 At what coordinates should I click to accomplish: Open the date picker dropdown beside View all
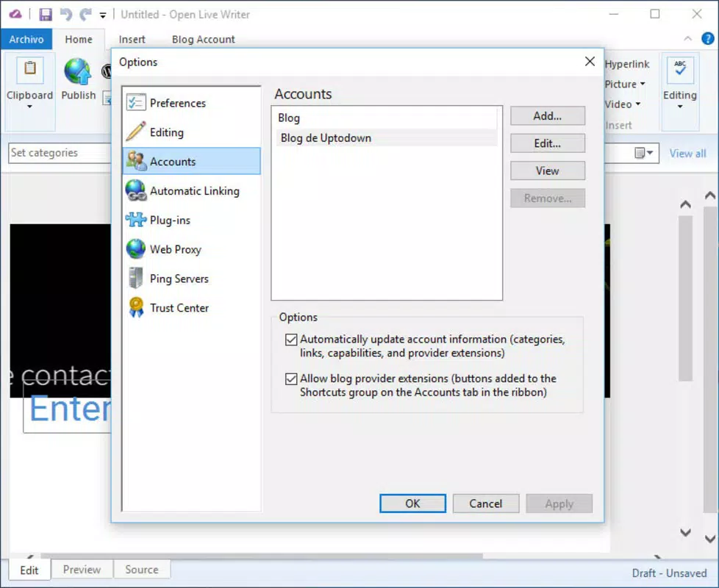coord(644,153)
